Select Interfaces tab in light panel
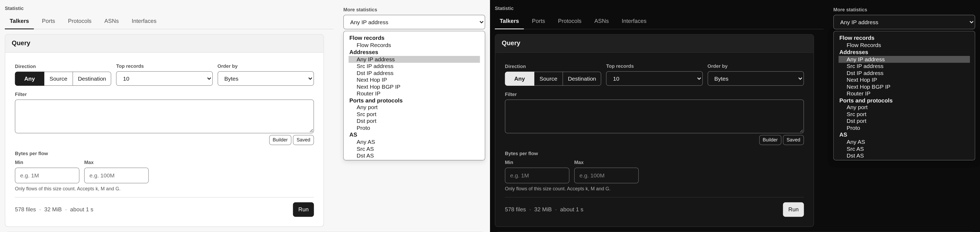Viewport: 980px width, 232px height. pos(144,21)
